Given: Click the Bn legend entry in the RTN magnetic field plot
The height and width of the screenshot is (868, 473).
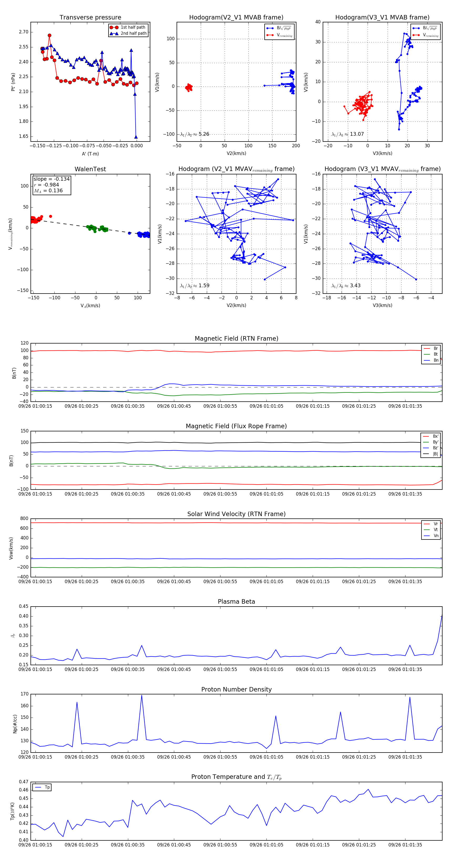Looking at the screenshot, I should click(431, 360).
